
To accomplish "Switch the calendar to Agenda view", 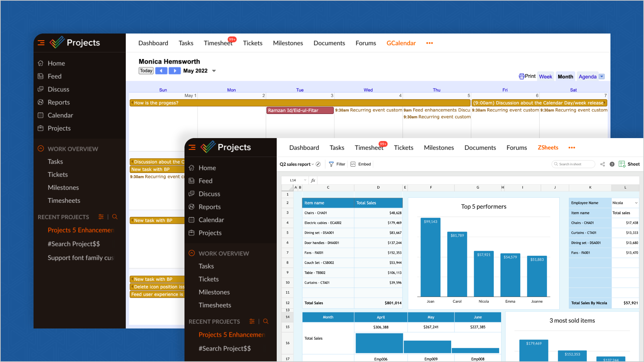I will 587,76.
